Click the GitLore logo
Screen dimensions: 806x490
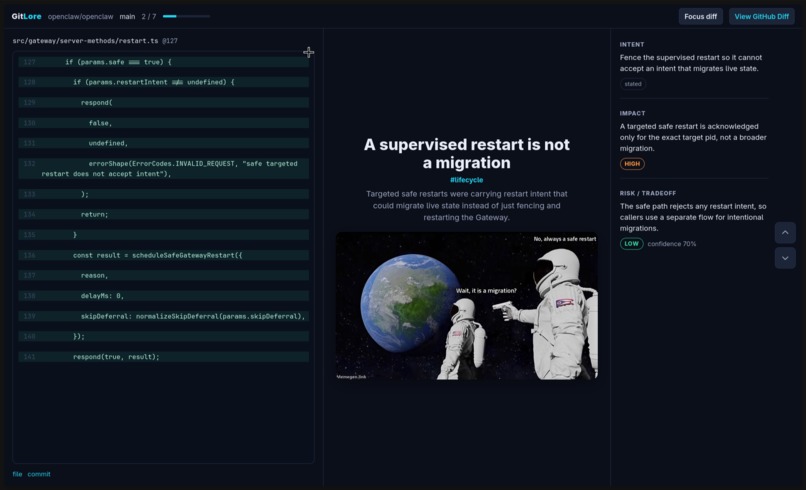click(26, 16)
